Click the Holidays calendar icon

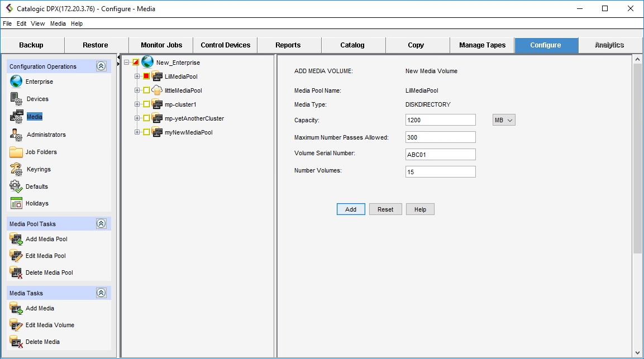coord(16,203)
